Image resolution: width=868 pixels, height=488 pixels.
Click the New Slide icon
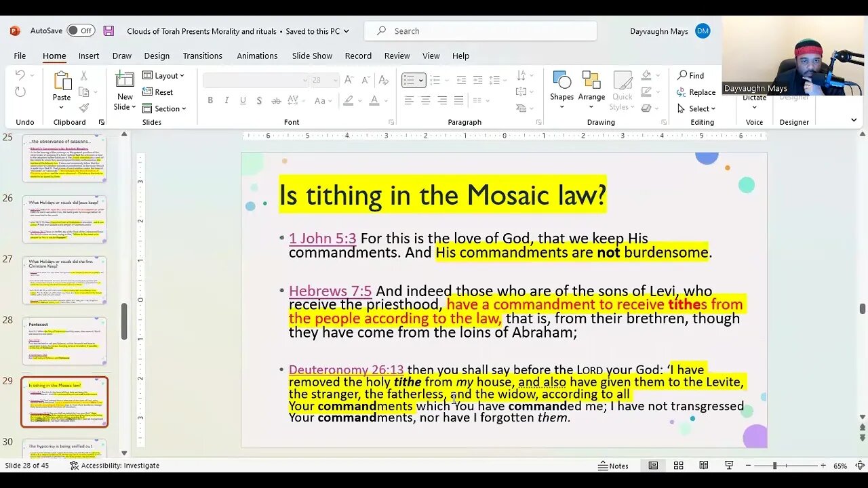click(x=125, y=80)
